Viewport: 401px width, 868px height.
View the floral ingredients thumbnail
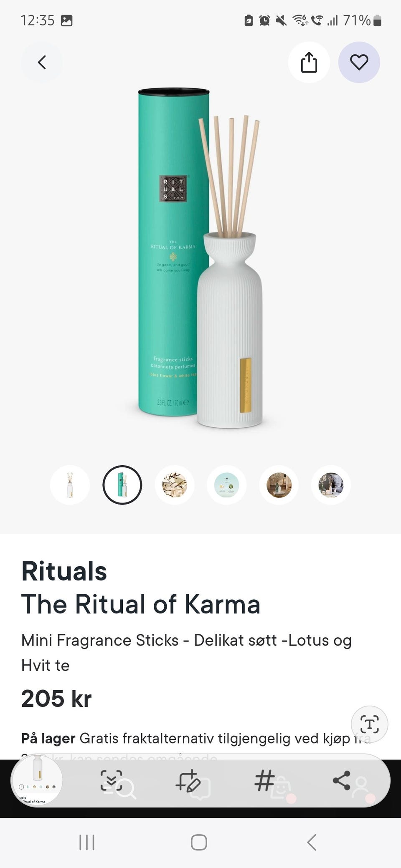click(175, 485)
